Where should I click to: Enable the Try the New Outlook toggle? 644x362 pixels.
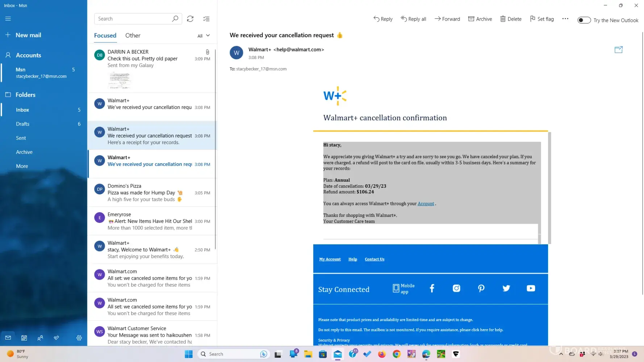point(584,20)
